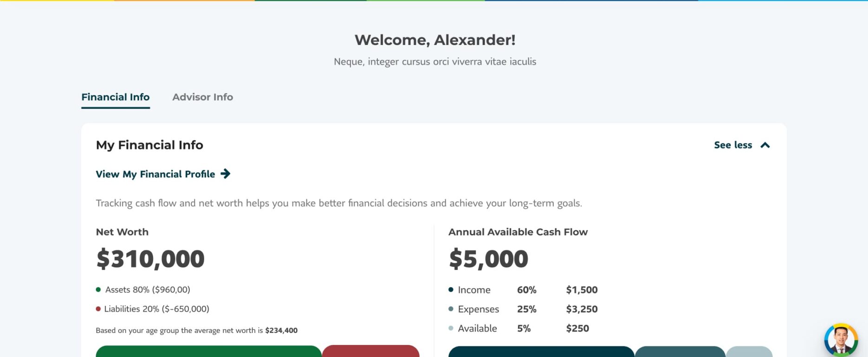Click the light Available legend dot
This screenshot has width=868, height=357.
451,328
